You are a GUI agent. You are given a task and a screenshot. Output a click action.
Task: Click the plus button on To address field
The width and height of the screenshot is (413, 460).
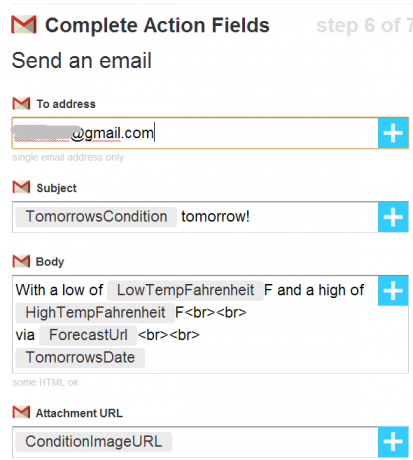(x=393, y=133)
